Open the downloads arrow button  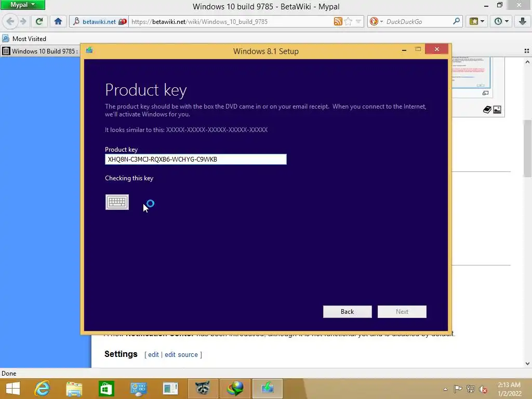point(523,21)
